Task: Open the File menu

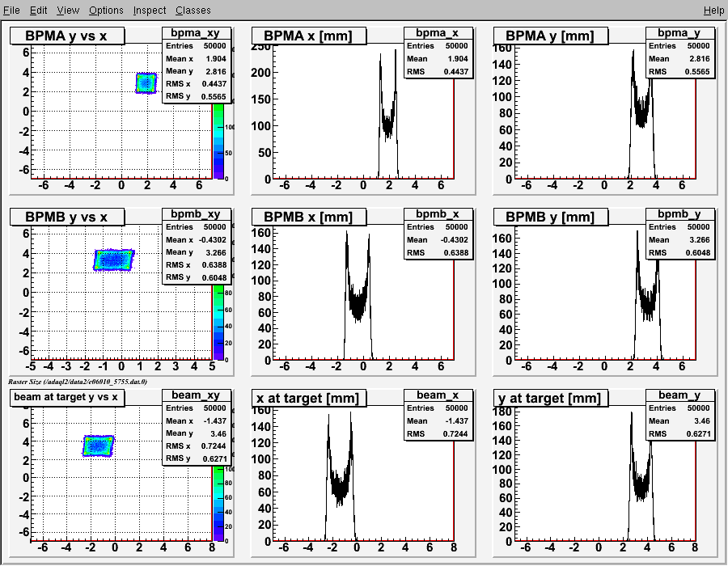Action: (11, 11)
